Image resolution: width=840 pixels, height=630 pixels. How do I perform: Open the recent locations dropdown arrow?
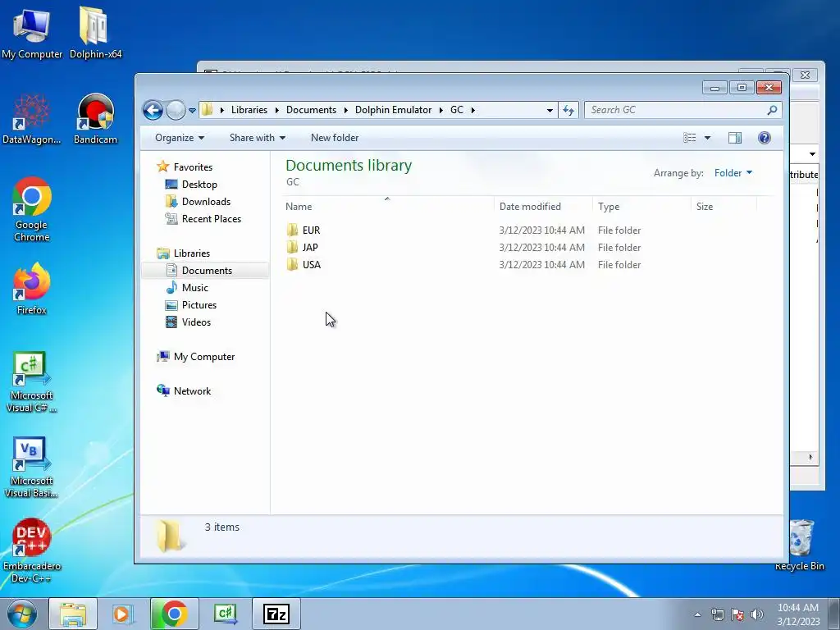pyautogui.click(x=192, y=111)
